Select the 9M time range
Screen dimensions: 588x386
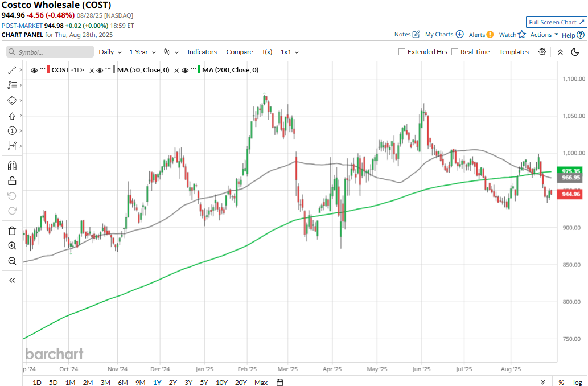click(140, 382)
